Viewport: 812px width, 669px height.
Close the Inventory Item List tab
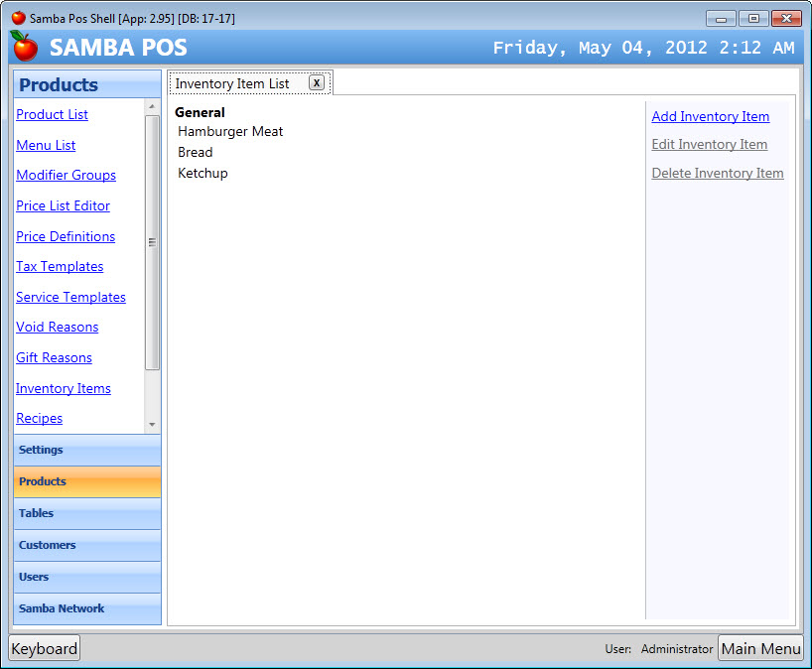317,82
